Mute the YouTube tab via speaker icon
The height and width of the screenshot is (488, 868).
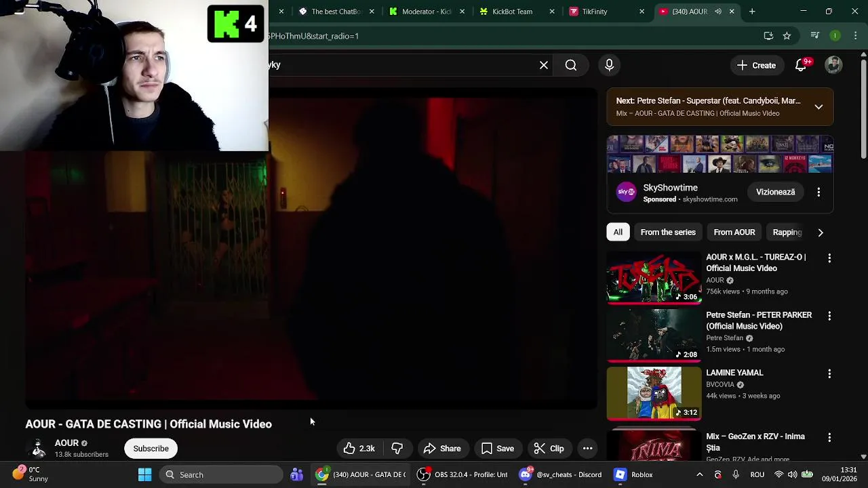718,12
